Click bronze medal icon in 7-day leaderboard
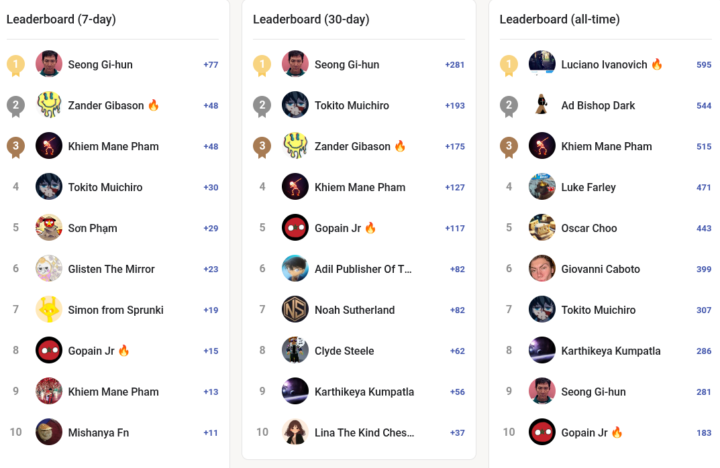 click(x=16, y=147)
